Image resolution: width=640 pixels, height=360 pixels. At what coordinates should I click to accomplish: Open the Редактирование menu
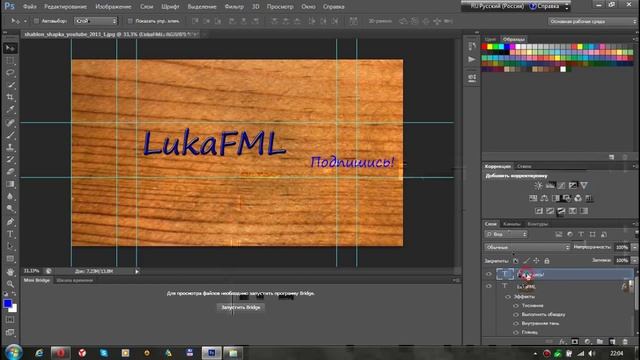click(x=65, y=7)
